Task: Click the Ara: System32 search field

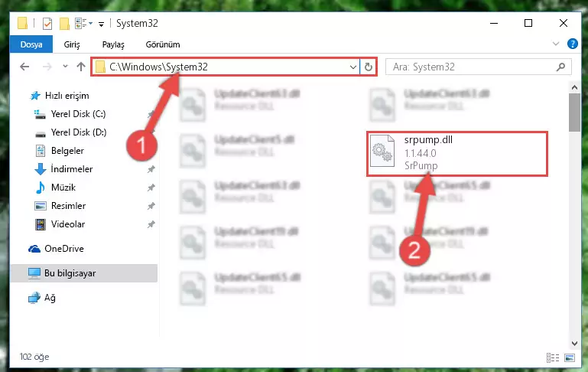Action: point(472,67)
